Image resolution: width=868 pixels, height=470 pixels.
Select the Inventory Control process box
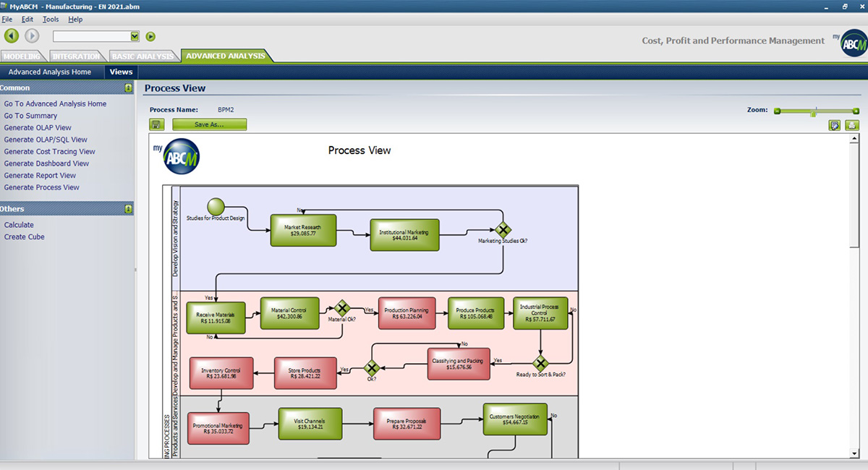[221, 373]
